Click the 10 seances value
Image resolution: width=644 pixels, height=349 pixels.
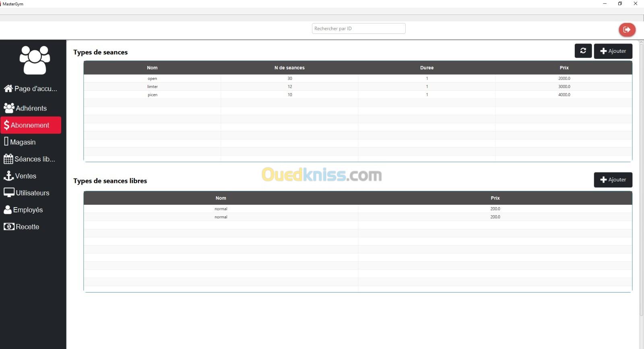289,95
